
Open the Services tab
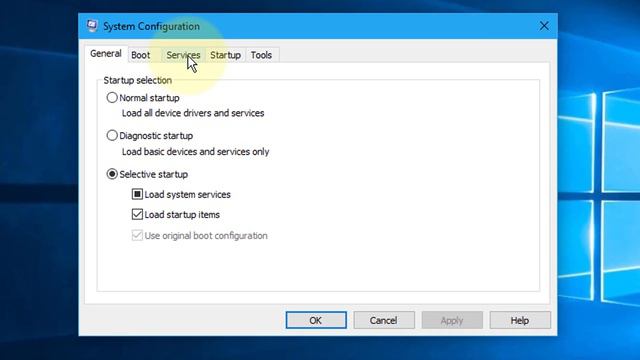point(183,55)
